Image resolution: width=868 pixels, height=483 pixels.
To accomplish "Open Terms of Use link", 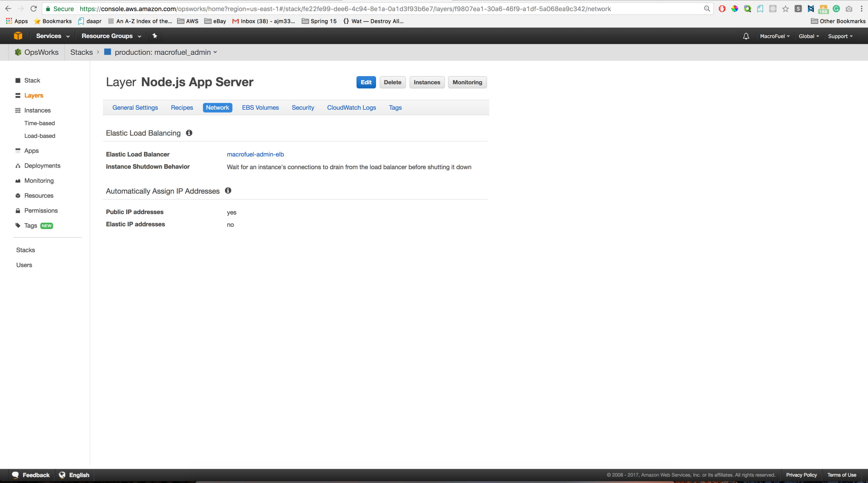I will point(841,475).
